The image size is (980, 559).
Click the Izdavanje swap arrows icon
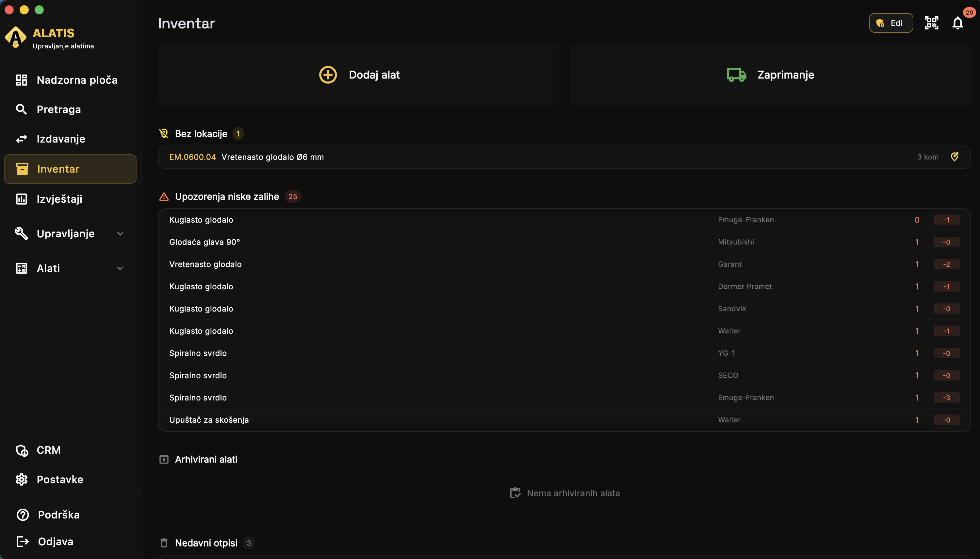pos(22,139)
